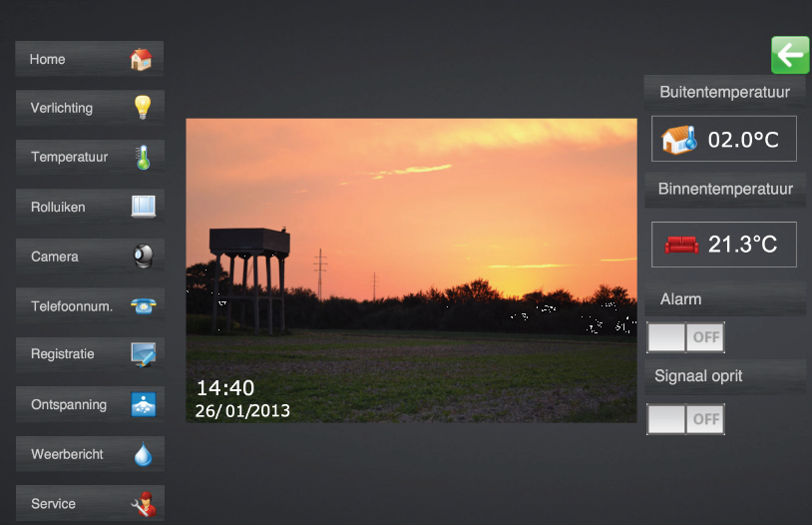The height and width of the screenshot is (525, 812).
Task: Click the 21.3°C indoor temperature value
Action: (742, 245)
